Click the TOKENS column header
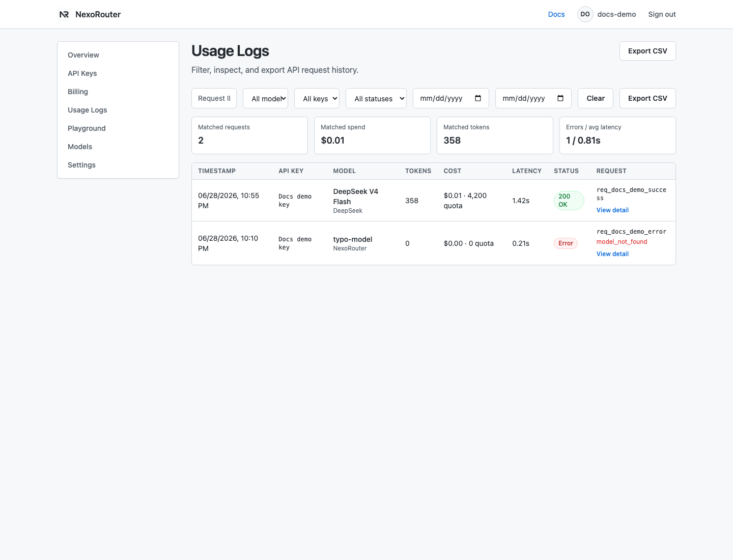Screen dimensions: 733x560 418,171
